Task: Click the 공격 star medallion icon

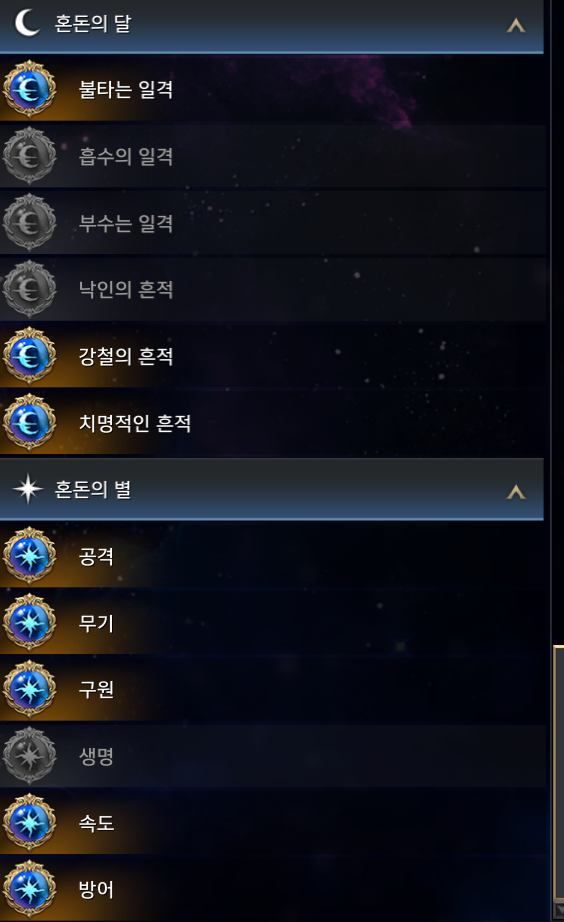Action: (x=29, y=556)
